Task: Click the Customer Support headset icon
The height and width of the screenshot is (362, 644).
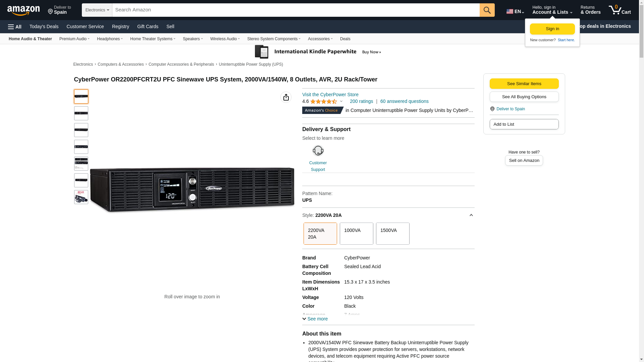Action: (318, 151)
